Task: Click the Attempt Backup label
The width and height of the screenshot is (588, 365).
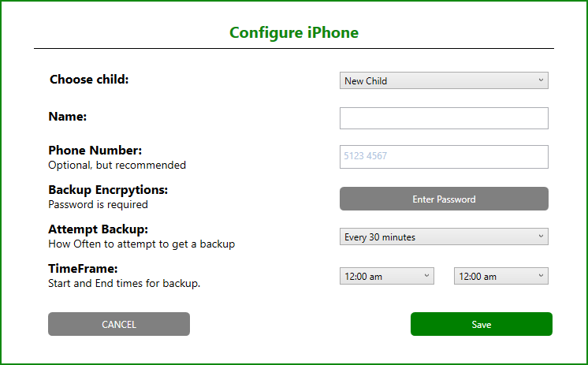Action: (x=99, y=229)
